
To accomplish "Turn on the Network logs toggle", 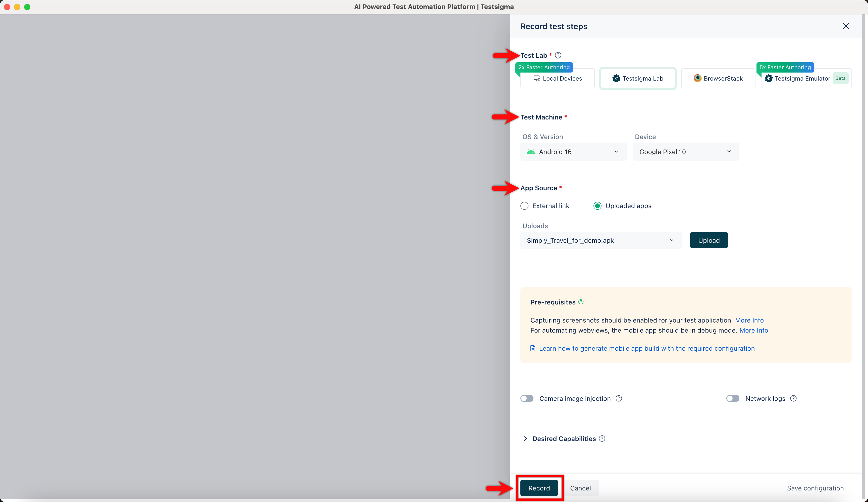I will [x=733, y=398].
